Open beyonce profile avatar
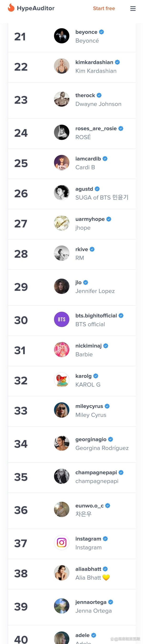This screenshot has width=143, height=644. click(x=61, y=36)
